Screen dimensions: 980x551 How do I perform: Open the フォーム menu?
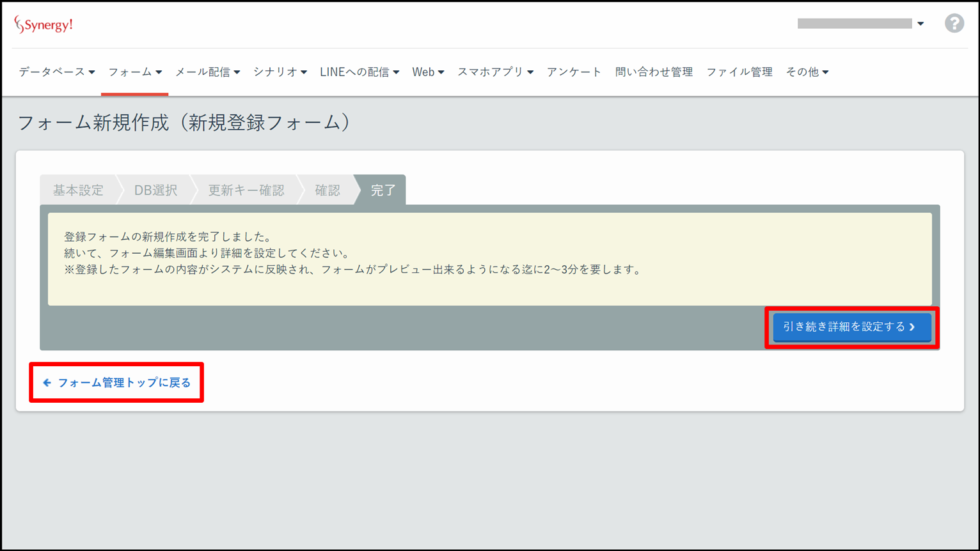(x=134, y=72)
